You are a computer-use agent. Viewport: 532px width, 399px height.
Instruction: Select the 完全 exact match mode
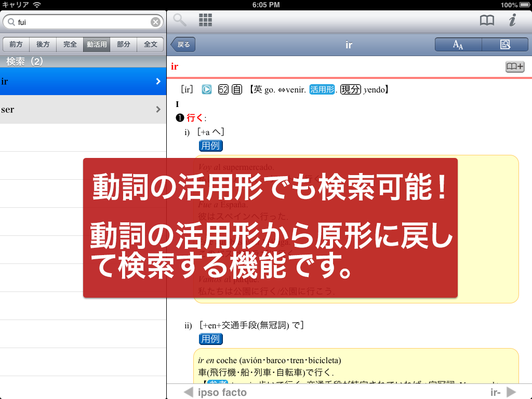click(70, 45)
